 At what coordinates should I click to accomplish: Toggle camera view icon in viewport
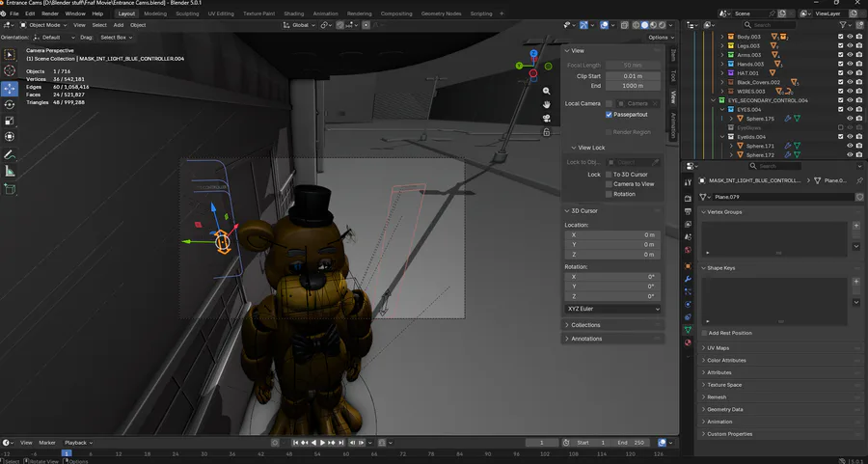tap(547, 118)
